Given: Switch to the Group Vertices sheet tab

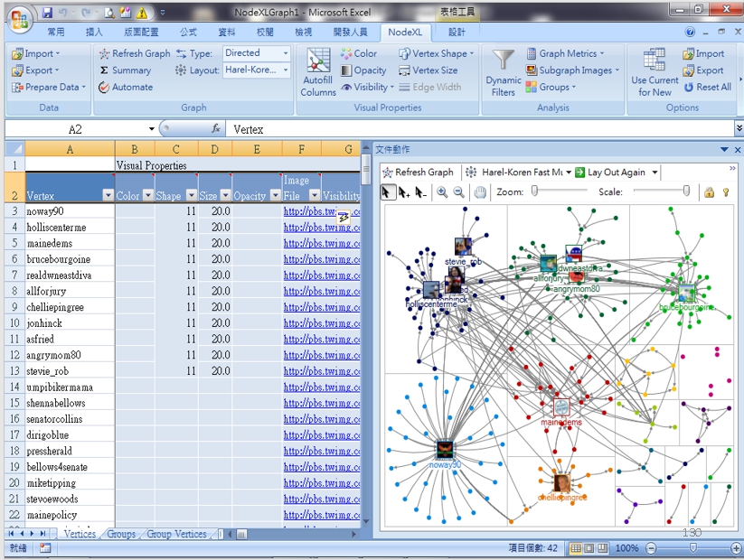Looking at the screenshot, I should pos(176,535).
